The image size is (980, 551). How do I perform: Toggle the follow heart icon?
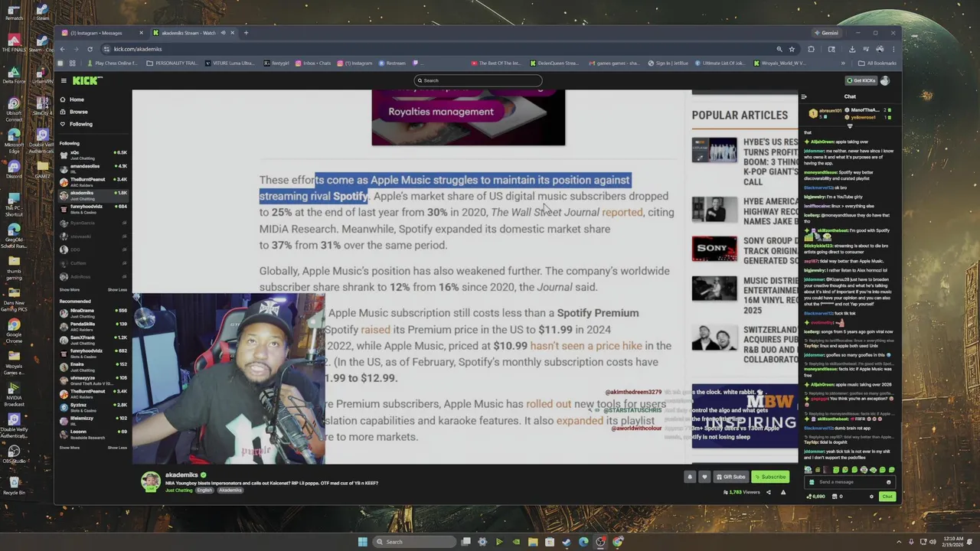(704, 477)
